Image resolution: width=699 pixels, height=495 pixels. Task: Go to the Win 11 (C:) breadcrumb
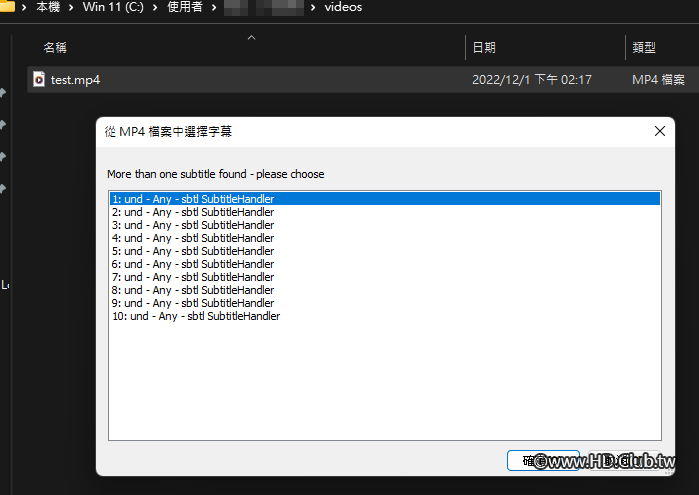point(113,7)
